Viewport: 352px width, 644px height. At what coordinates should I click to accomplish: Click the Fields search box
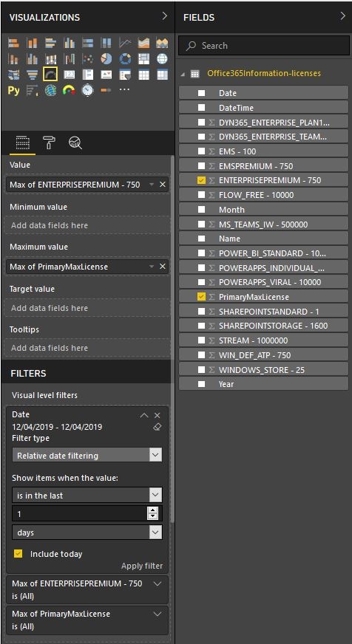(x=264, y=46)
